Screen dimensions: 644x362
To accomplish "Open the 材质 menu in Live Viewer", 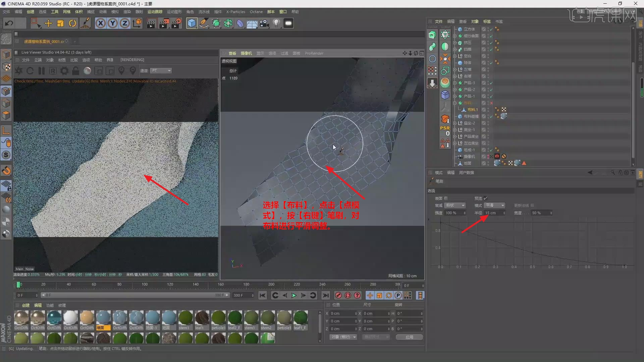I will [x=62, y=60].
